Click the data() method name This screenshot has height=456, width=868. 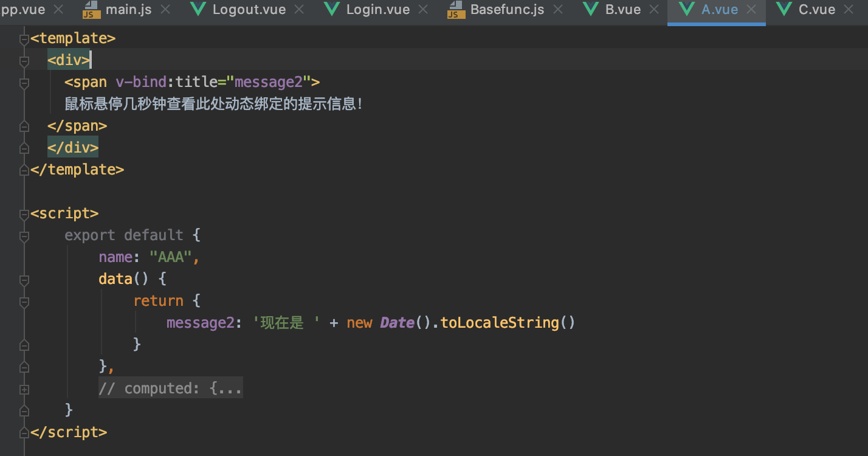pos(115,279)
